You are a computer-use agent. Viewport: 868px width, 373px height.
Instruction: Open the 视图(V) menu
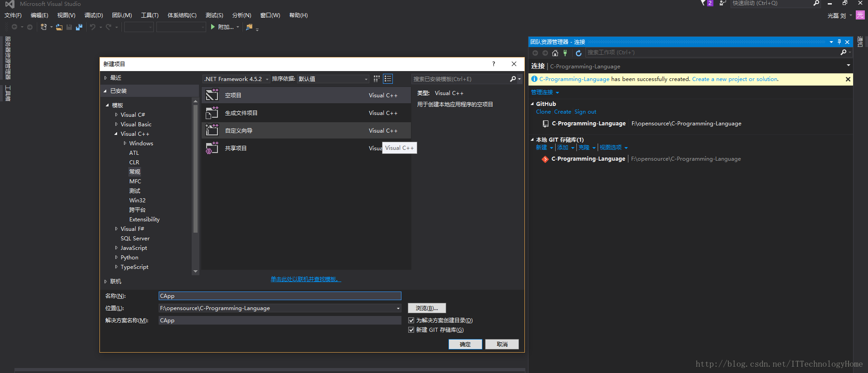click(66, 15)
